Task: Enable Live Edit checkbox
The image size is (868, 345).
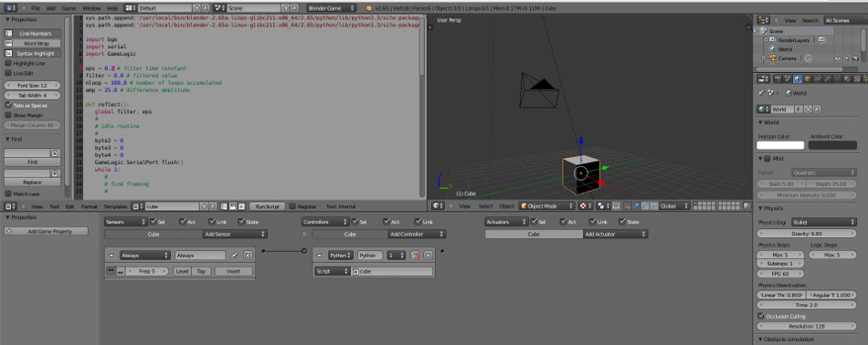Action: tap(8, 73)
